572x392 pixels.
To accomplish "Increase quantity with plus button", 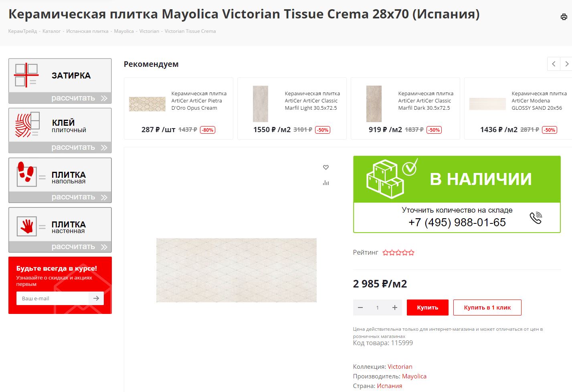I will tap(395, 308).
